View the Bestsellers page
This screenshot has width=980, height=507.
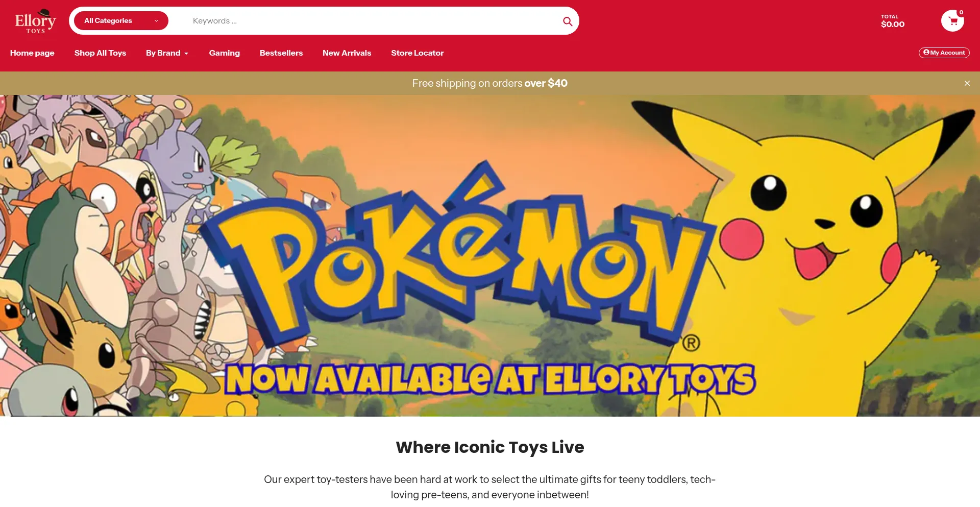click(x=281, y=53)
